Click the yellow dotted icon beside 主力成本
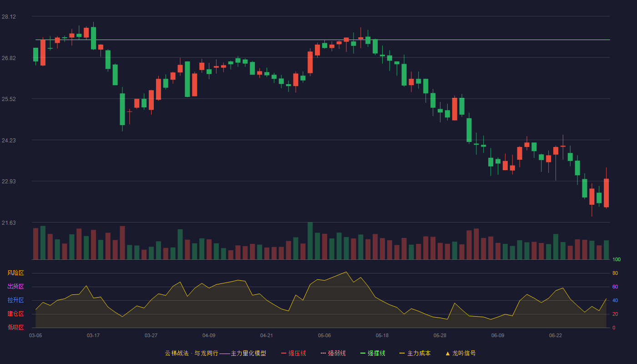The image size is (637, 364). pos(402,353)
